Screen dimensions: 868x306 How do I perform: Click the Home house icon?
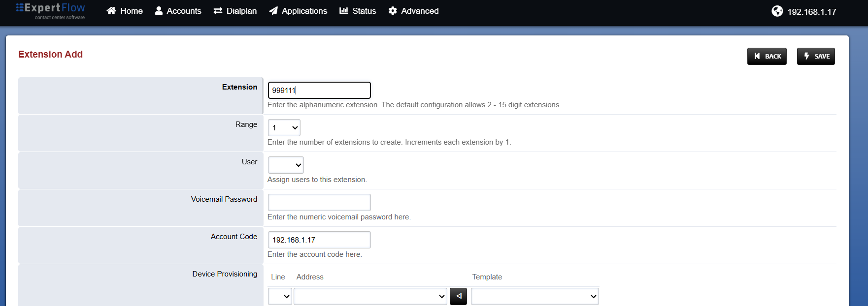(111, 11)
